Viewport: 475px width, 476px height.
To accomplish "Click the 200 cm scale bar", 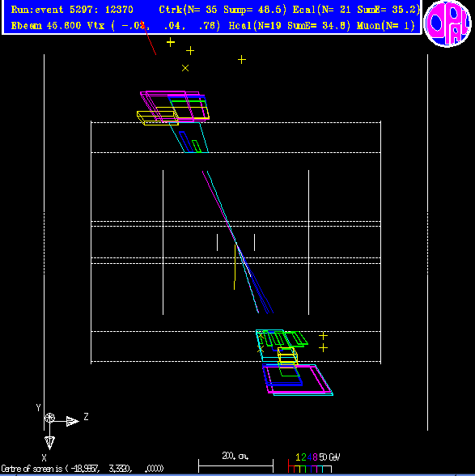I will click(x=235, y=463).
